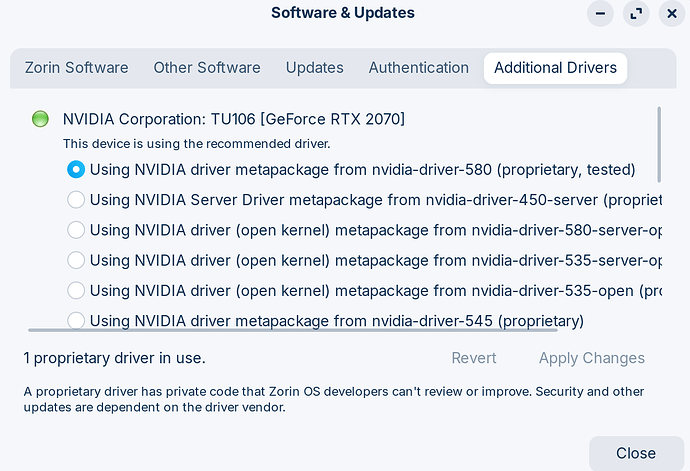Select the nvidia-driver-535-open radio button
690x471 pixels.
(x=76, y=290)
